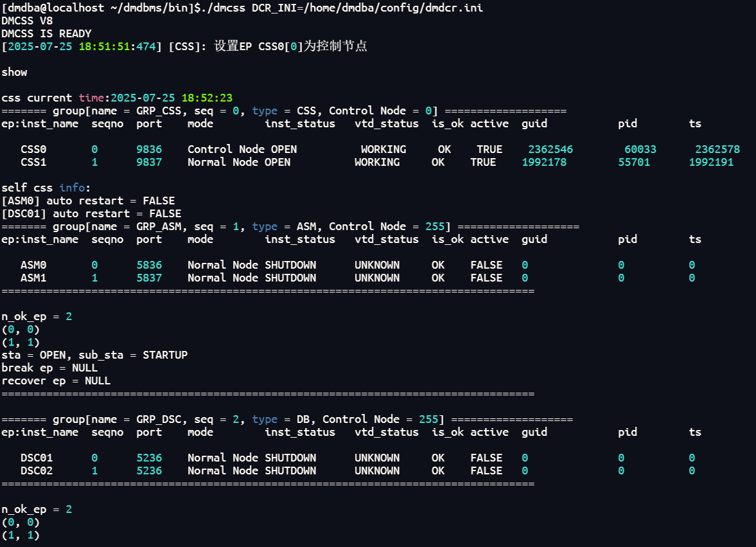This screenshot has width=756, height=547.
Task: Click the typed 'show' command
Action: pos(15,73)
